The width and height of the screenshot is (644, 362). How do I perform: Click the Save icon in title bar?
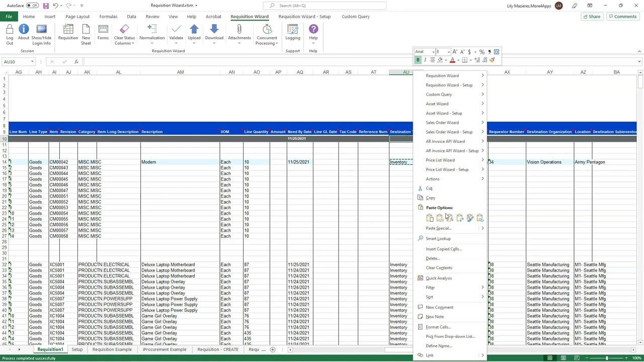coord(46,6)
